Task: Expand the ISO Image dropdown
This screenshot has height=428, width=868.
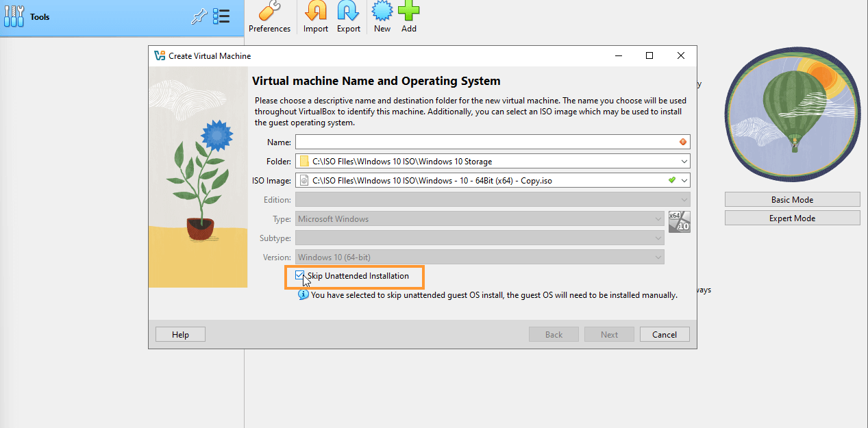Action: [684, 181]
